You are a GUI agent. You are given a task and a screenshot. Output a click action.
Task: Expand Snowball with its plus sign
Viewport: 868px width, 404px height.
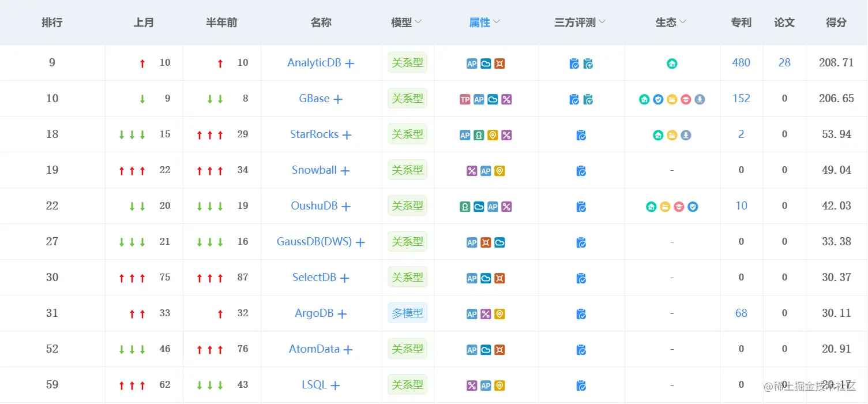[x=345, y=171]
